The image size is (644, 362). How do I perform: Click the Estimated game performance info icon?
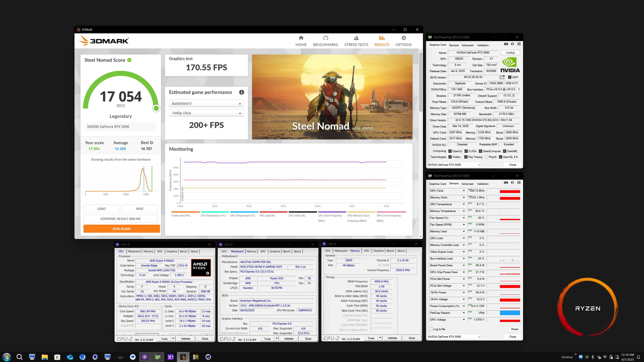(x=241, y=92)
